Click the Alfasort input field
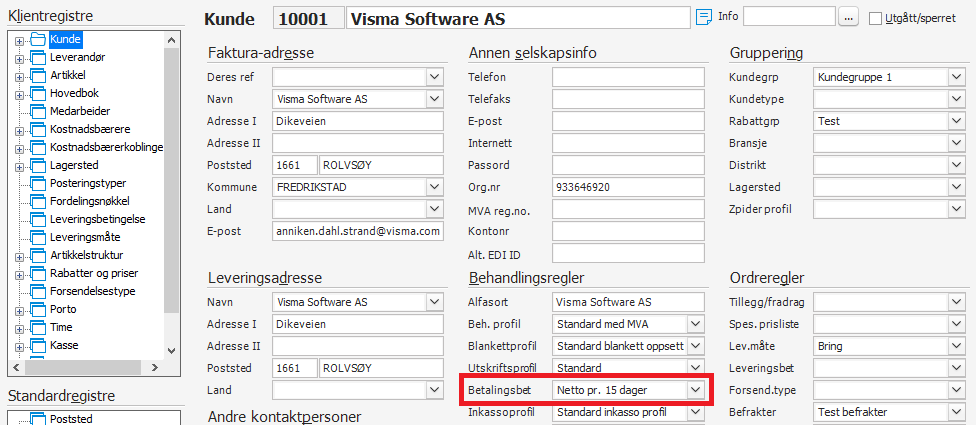Image resolution: width=976 pixels, height=425 pixels. pos(628,302)
